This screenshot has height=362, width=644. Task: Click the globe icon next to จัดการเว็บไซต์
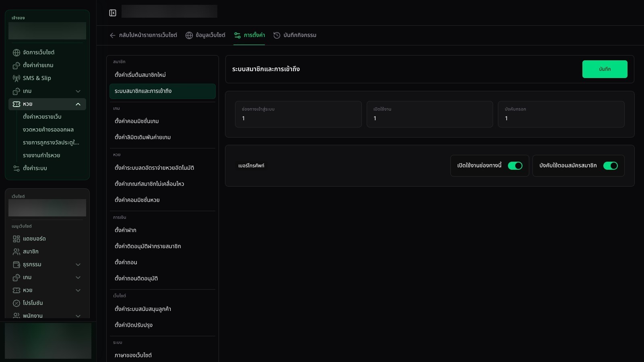pos(17,53)
